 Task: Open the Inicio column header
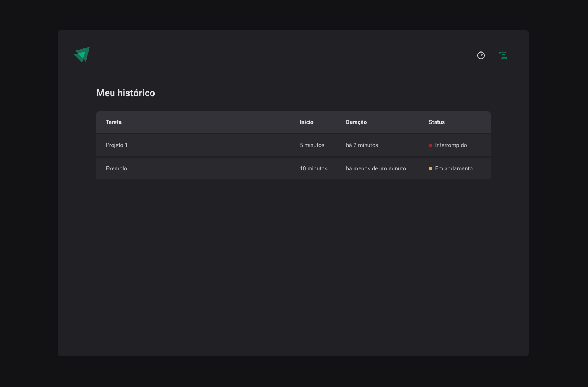pyautogui.click(x=307, y=122)
